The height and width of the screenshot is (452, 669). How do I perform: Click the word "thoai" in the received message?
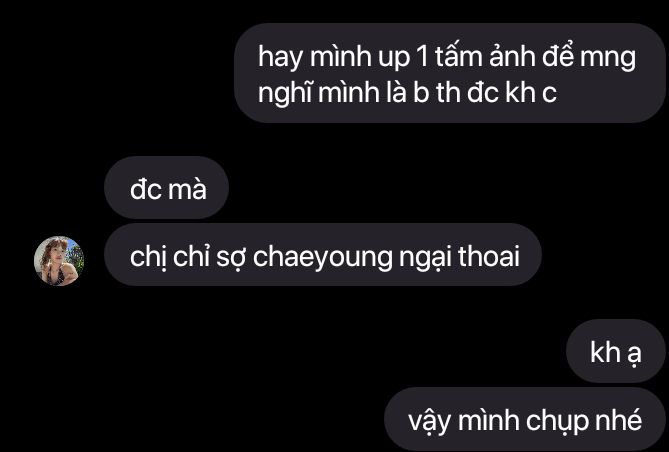(489, 256)
